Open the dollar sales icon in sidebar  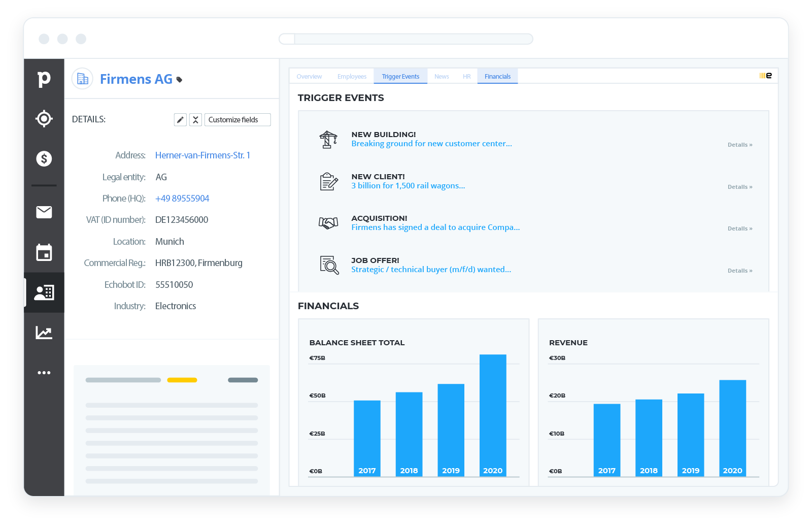(x=44, y=158)
